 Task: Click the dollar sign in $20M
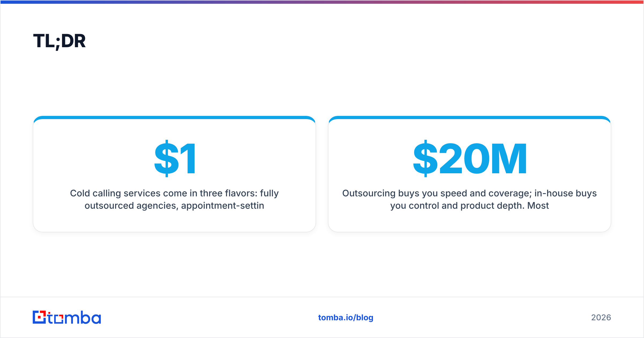tap(425, 158)
